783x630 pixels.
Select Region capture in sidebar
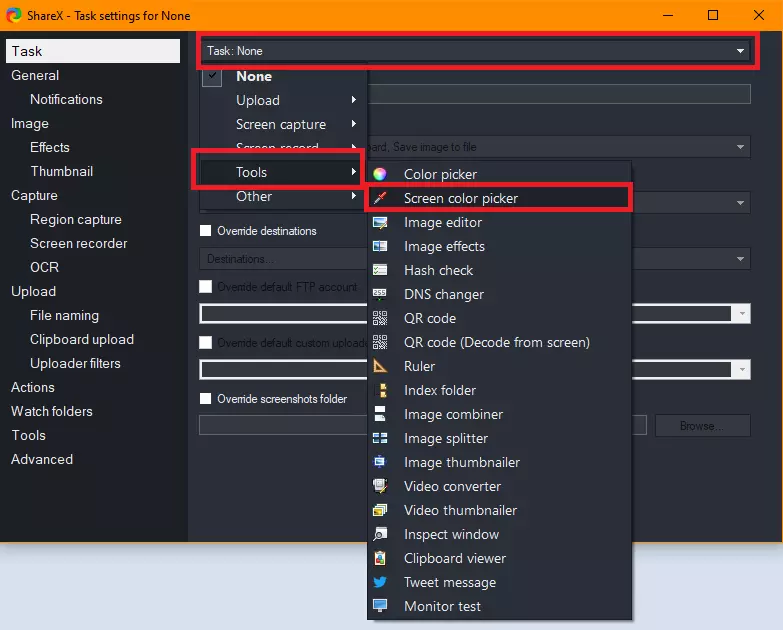pyautogui.click(x=75, y=219)
